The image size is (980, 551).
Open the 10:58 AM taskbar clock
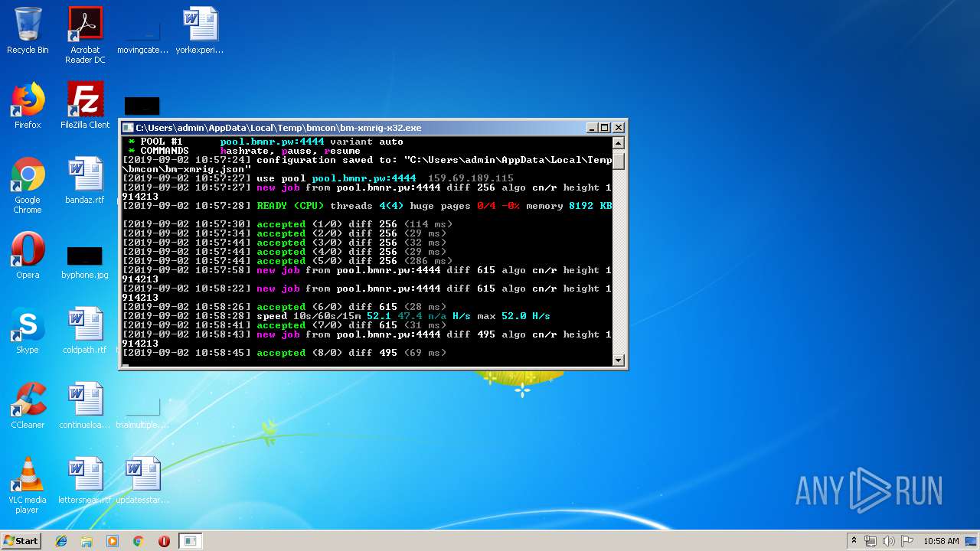[941, 541]
